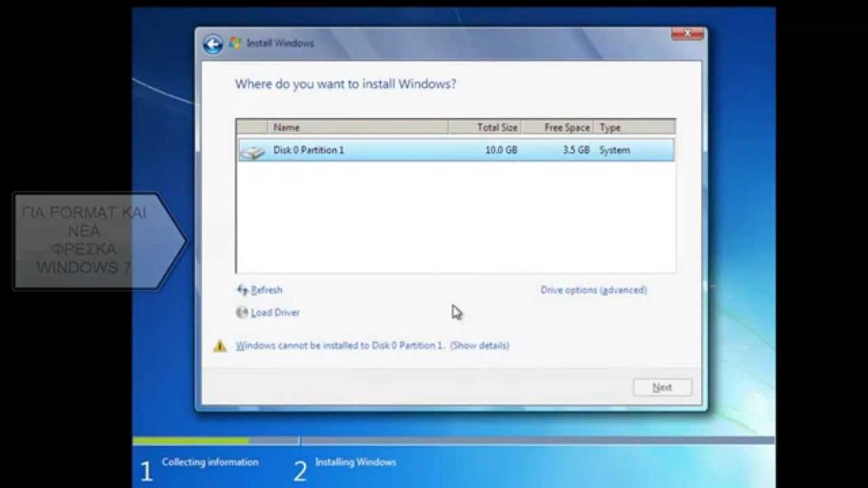Open Drive options (advanced)
Screen dimensions: 868x488
(594, 290)
